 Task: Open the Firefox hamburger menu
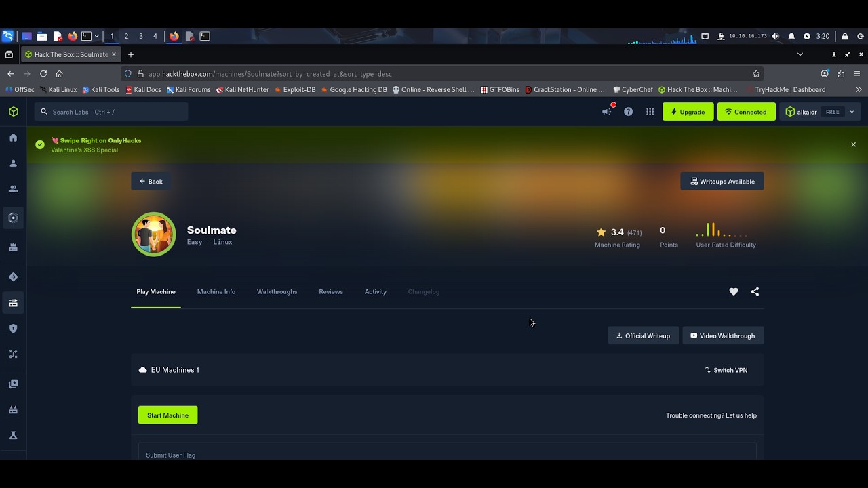point(858,73)
